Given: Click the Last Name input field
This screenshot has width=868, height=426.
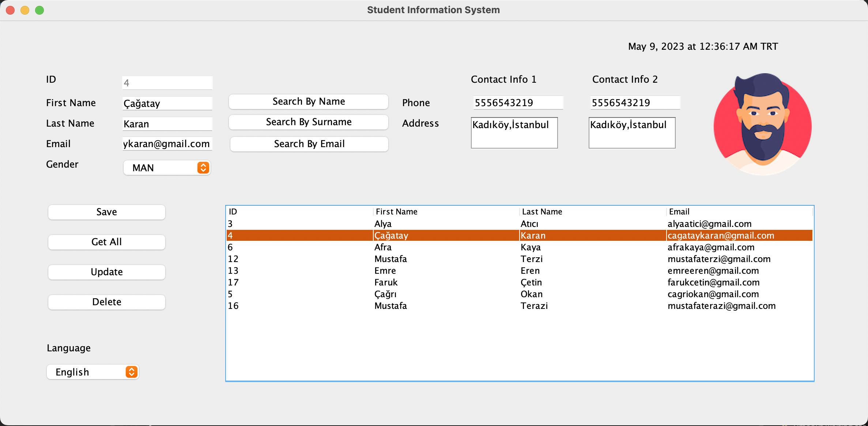Looking at the screenshot, I should (167, 124).
